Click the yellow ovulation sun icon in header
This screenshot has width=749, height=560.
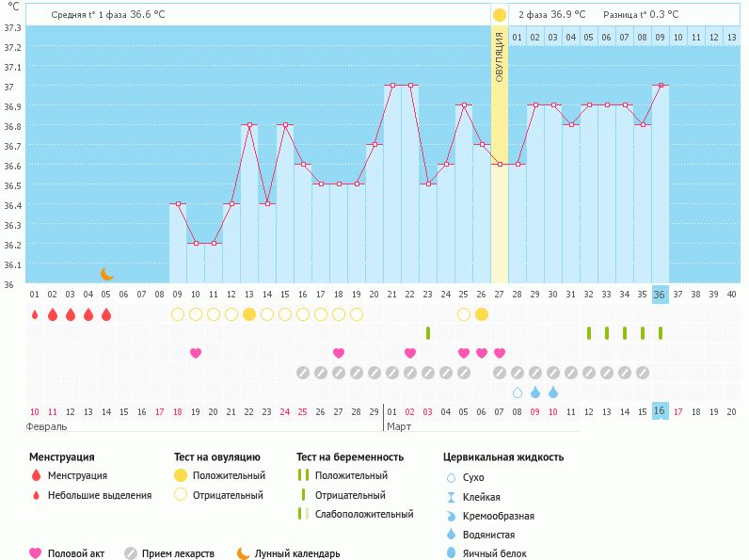coord(499,15)
